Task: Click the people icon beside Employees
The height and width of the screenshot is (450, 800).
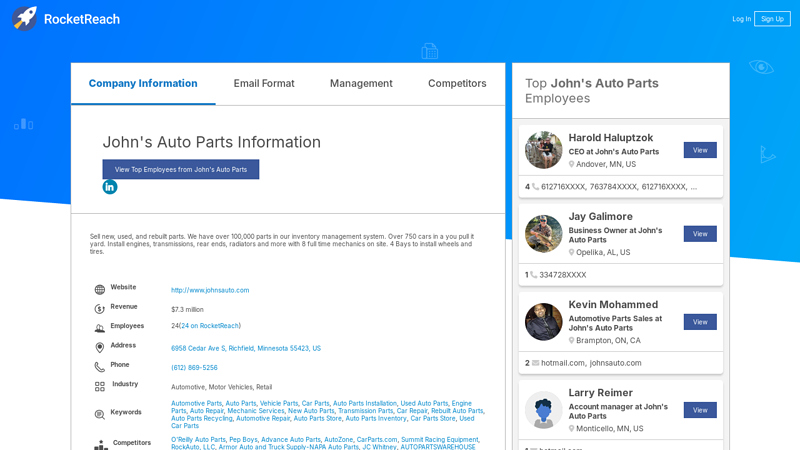Action: pos(99,329)
